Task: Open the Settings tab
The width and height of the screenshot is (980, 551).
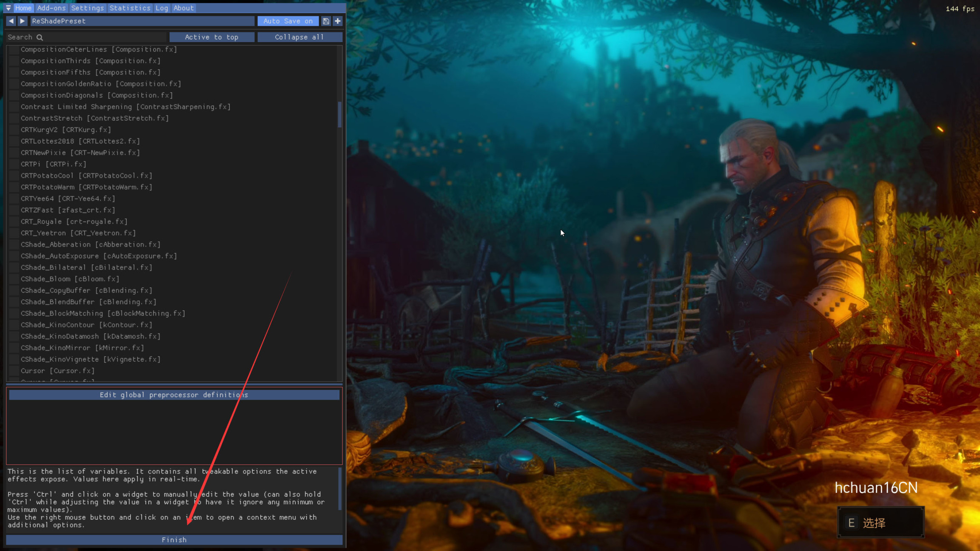Action: (x=87, y=8)
